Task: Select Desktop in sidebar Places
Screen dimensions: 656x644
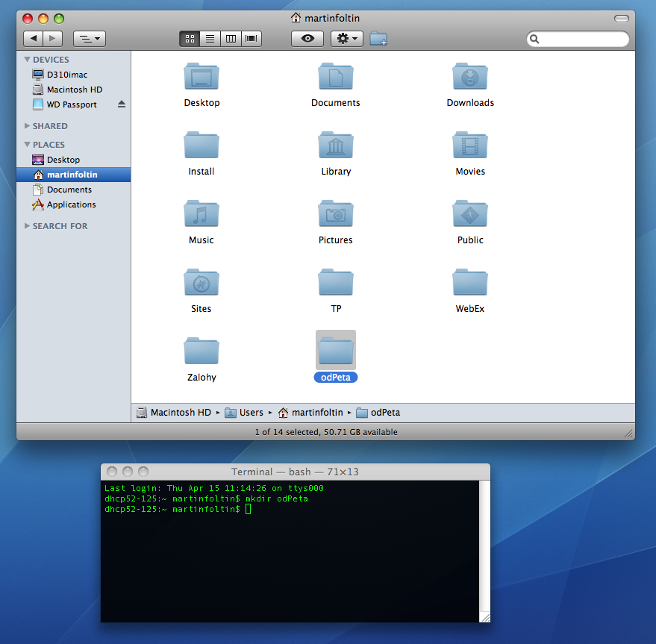Action: click(74, 160)
